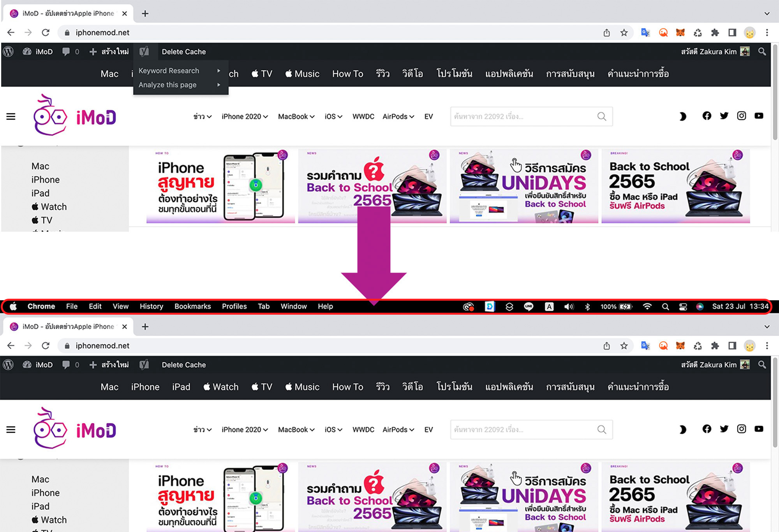
Task: Open Spotlight search in macOS menu bar
Action: tap(665, 307)
